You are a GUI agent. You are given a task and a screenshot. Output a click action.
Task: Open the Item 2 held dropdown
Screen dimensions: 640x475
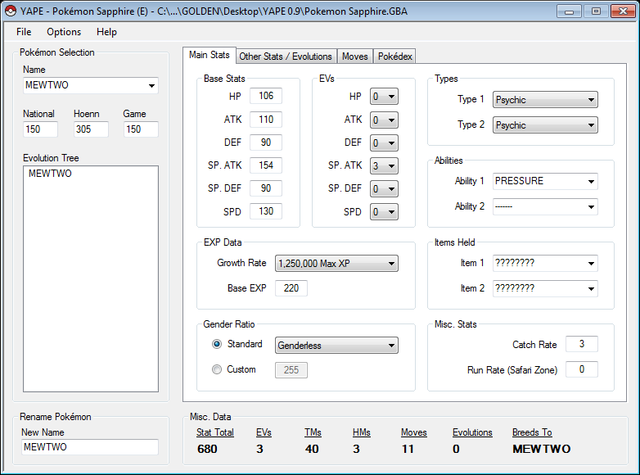pos(545,289)
